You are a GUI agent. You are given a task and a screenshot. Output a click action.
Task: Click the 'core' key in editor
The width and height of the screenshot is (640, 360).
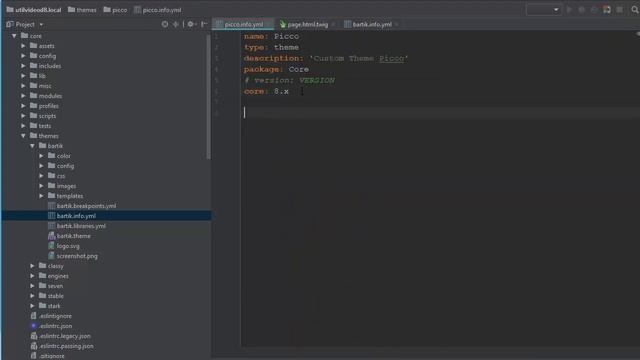click(253, 91)
